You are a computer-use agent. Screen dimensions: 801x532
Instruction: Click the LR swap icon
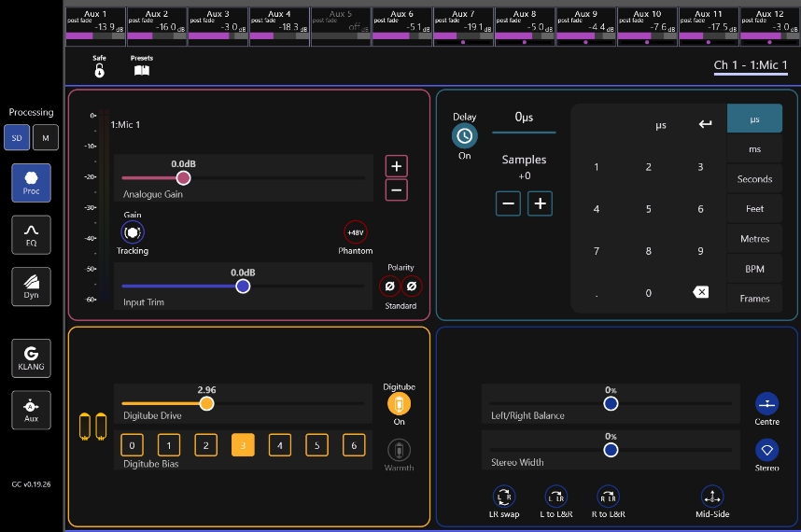click(504, 497)
